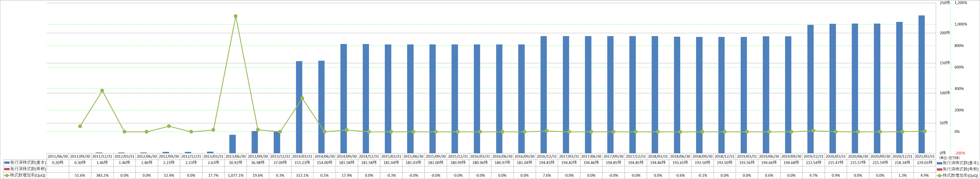Select the 229.03株 table cell
The width and height of the screenshot is (980, 179).
pyautogui.click(x=925, y=163)
